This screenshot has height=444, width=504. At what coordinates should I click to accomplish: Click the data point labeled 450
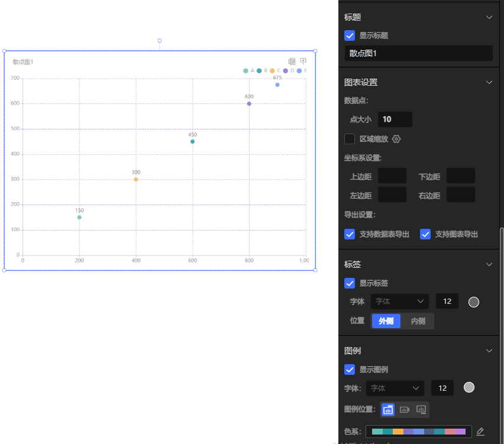click(192, 142)
